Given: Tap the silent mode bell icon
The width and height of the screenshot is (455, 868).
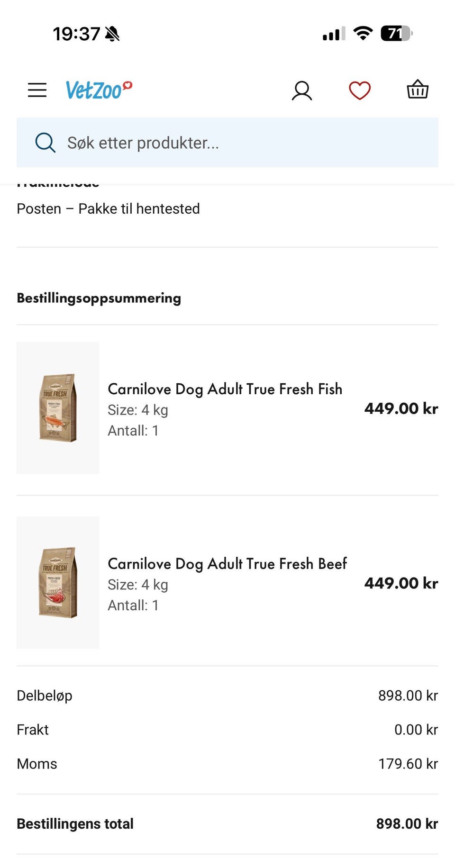Looking at the screenshot, I should point(113,34).
